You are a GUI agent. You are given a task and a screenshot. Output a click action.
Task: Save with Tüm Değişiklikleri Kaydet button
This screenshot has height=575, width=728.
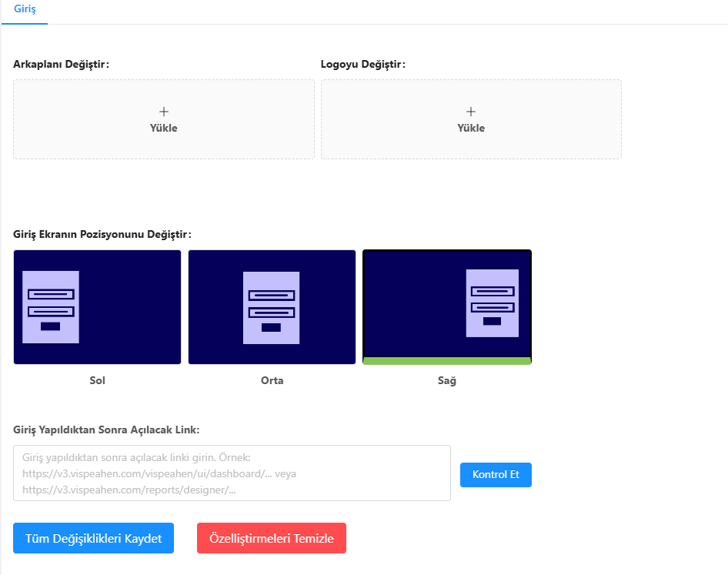point(93,538)
